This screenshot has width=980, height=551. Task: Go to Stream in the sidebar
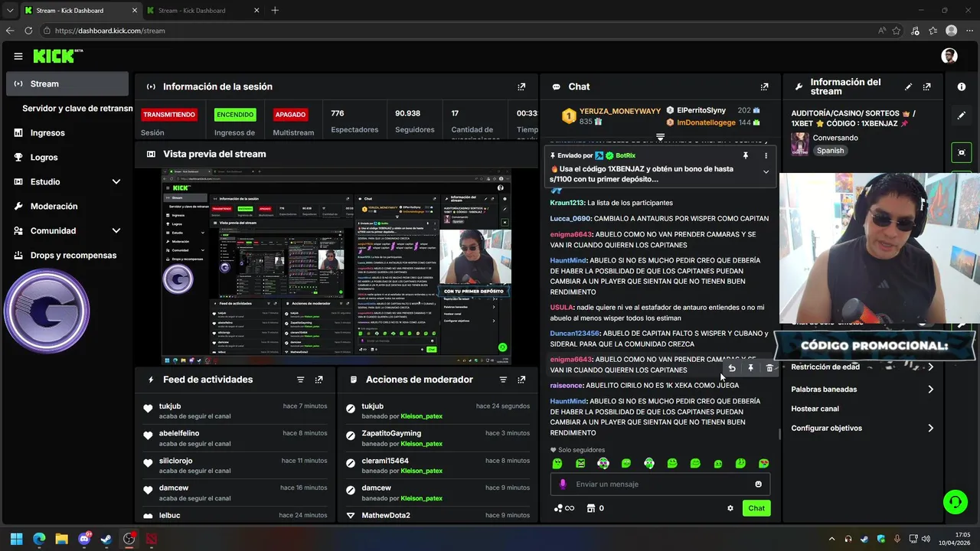[67, 84]
